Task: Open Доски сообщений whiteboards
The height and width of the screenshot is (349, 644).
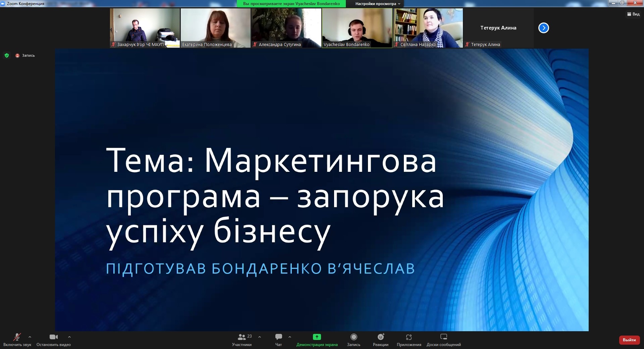Action: (x=444, y=340)
